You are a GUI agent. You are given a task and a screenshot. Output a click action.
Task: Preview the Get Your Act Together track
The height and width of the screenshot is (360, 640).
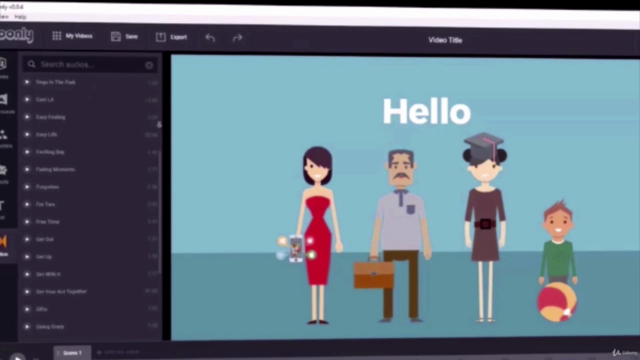pos(27,291)
